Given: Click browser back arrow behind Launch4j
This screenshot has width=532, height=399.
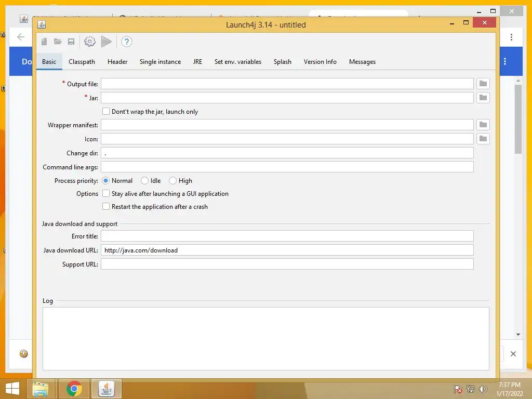Looking at the screenshot, I should point(21,37).
